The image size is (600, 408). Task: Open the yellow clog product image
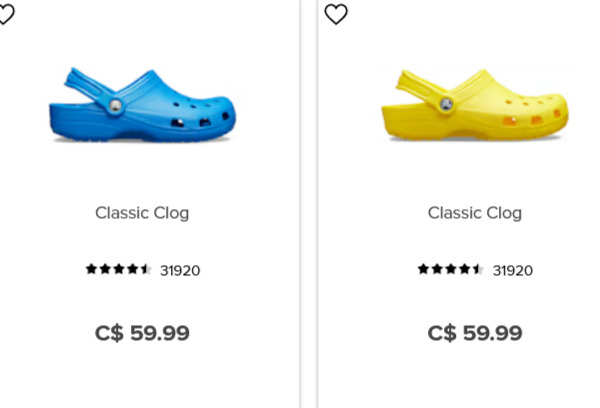(x=475, y=105)
